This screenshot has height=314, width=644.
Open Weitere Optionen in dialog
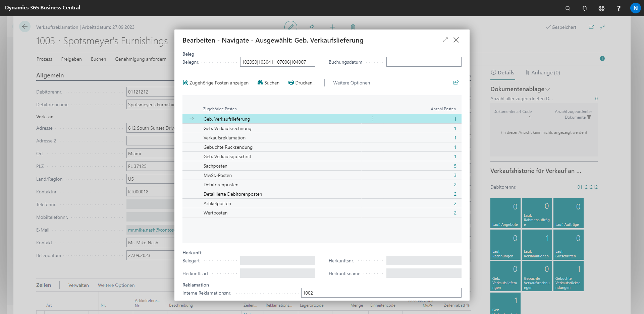[352, 83]
